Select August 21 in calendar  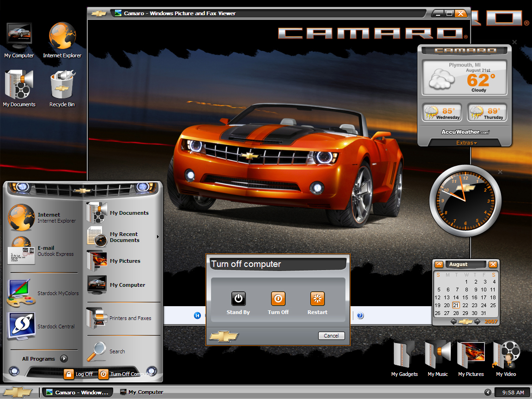click(456, 305)
